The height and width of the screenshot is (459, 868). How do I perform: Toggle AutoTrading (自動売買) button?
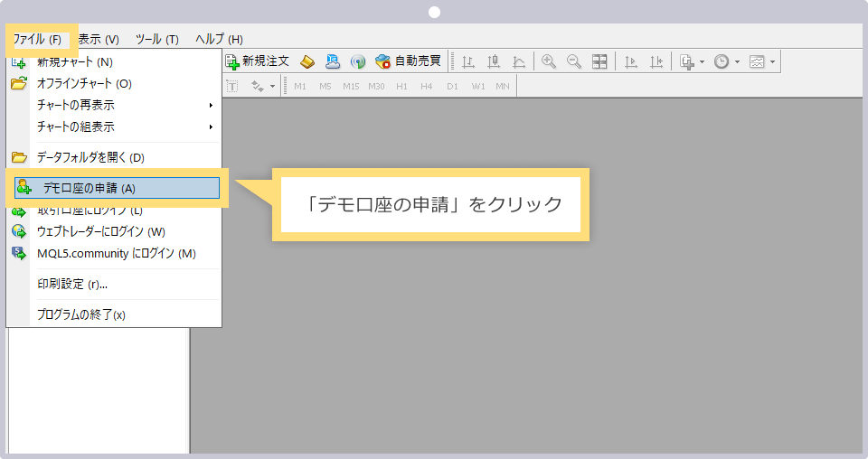(408, 61)
